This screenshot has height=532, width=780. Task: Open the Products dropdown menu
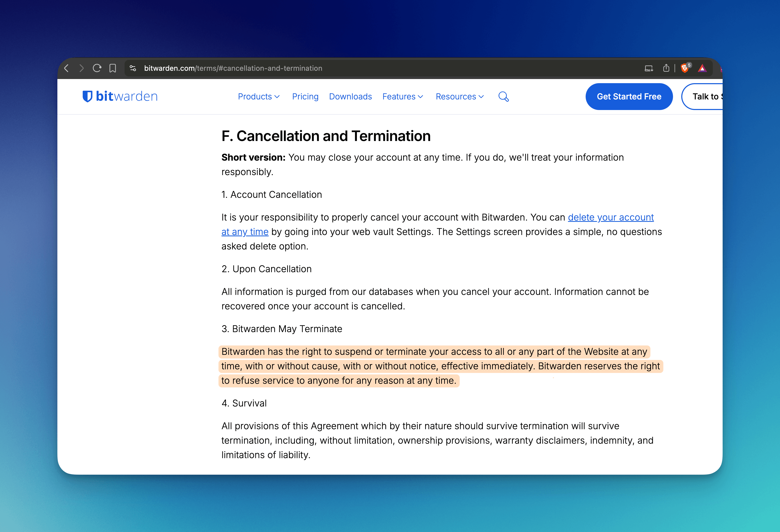point(259,97)
